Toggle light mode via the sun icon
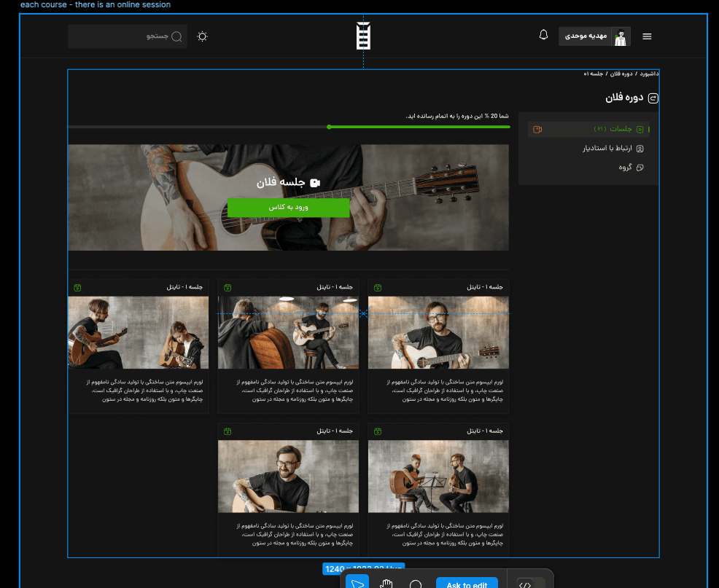The image size is (719, 588). pos(202,35)
